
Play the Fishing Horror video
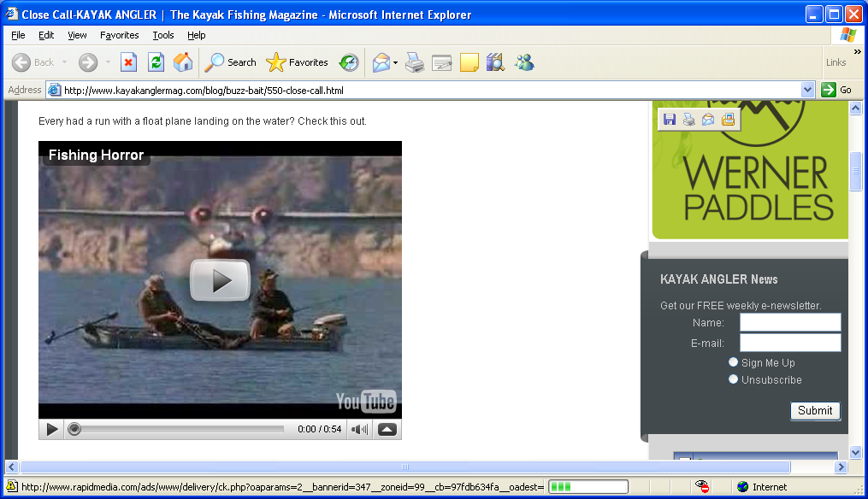pos(220,280)
